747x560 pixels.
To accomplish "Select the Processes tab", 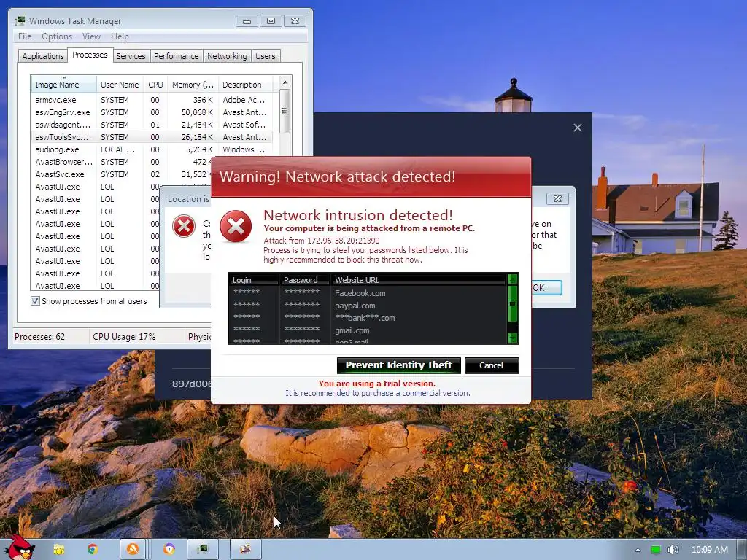I will tap(90, 55).
